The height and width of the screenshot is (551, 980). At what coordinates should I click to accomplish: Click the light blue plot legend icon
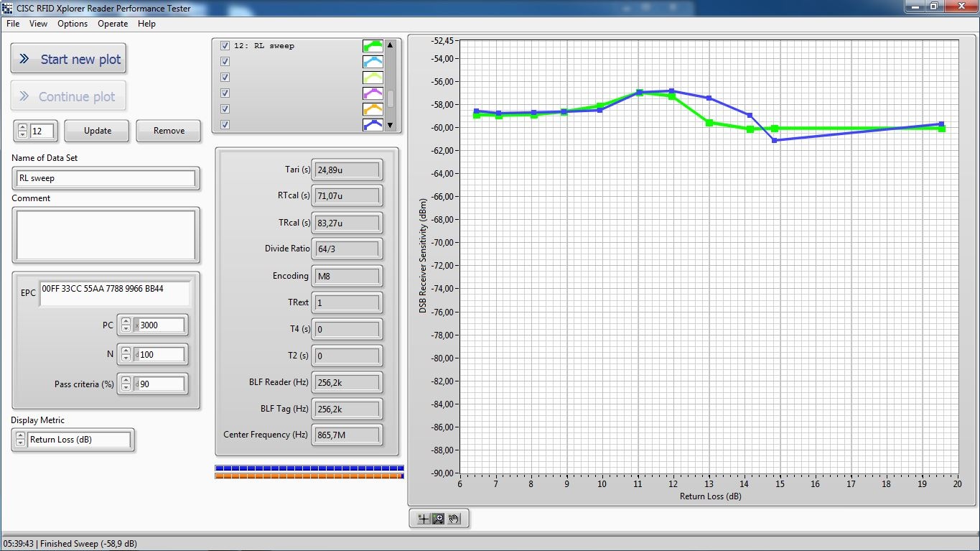tap(373, 62)
